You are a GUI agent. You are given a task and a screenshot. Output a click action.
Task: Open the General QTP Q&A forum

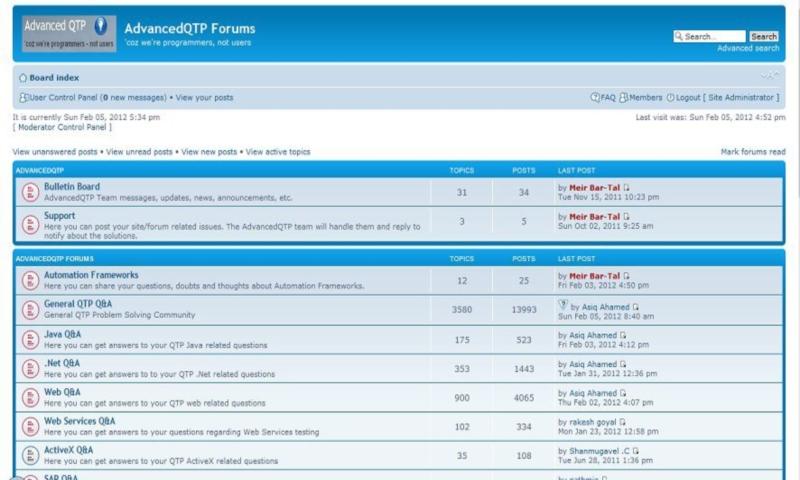point(78,304)
